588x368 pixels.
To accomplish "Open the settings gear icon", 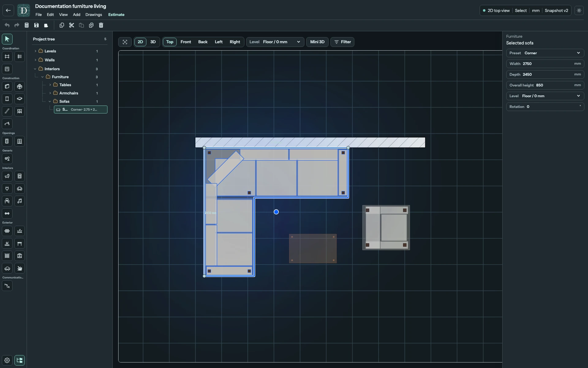I will (7, 360).
